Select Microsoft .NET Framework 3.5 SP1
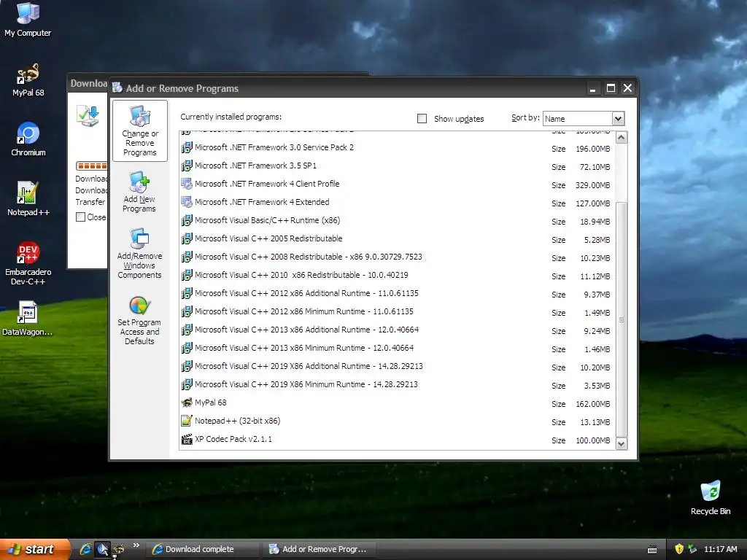The image size is (747, 560). pyautogui.click(x=398, y=166)
